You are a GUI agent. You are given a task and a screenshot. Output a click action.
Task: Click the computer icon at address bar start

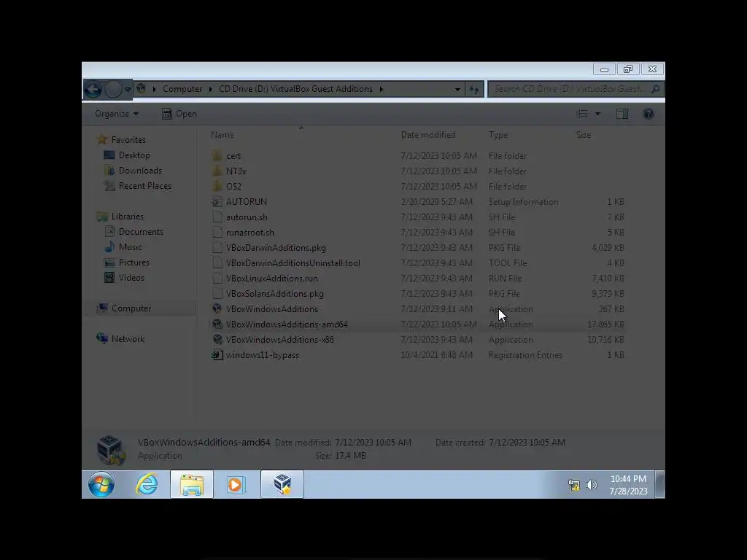coord(141,88)
